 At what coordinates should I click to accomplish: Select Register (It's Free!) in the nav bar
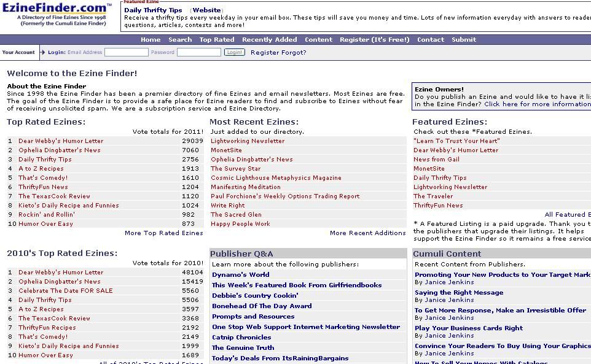point(374,39)
